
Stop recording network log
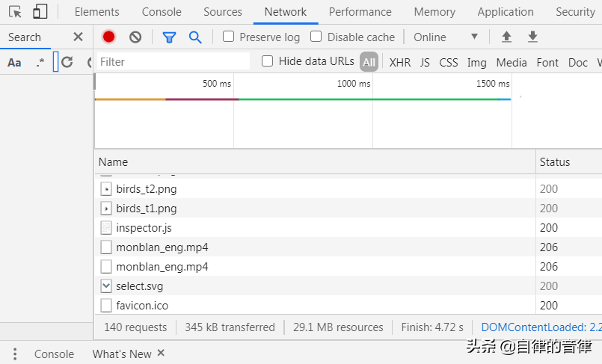point(109,37)
